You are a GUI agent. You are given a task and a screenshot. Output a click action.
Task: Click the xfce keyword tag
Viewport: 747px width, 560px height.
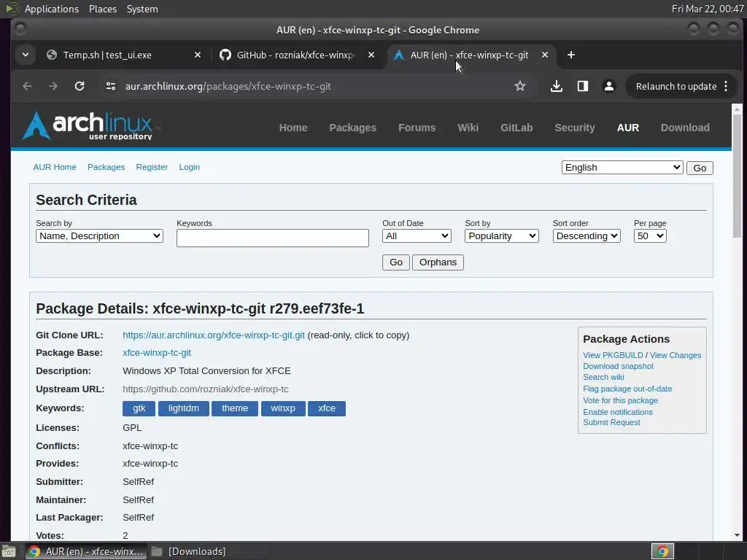(327, 408)
